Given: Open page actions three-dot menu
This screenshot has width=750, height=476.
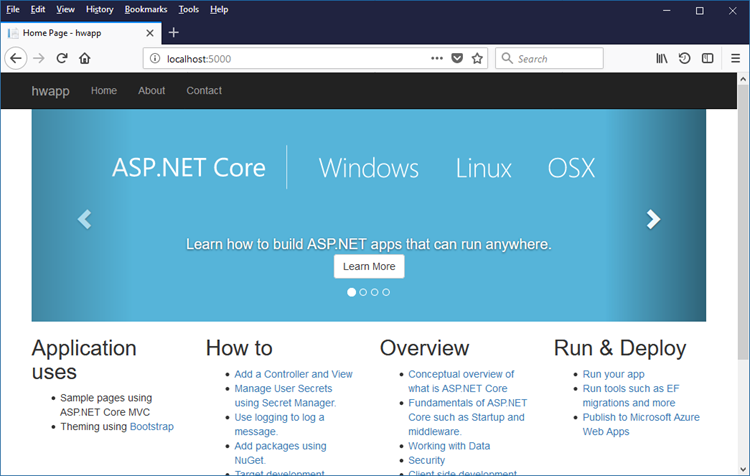Looking at the screenshot, I should (x=437, y=58).
